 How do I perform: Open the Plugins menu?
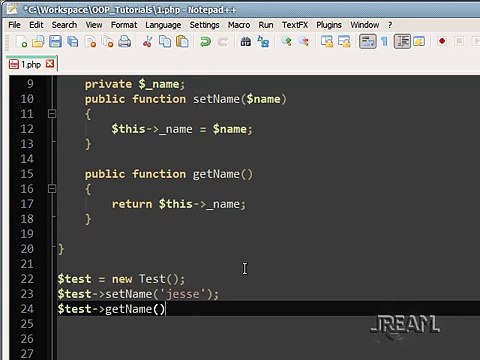(x=329, y=25)
